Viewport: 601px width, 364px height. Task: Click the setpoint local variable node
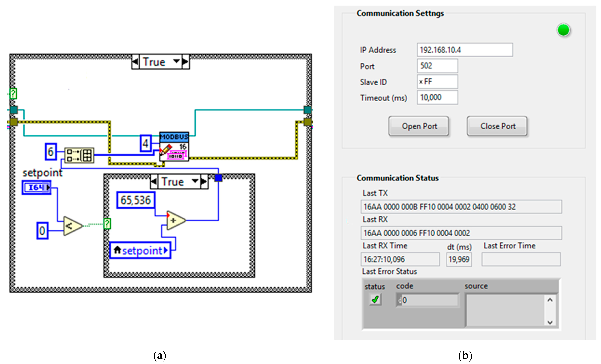141,250
